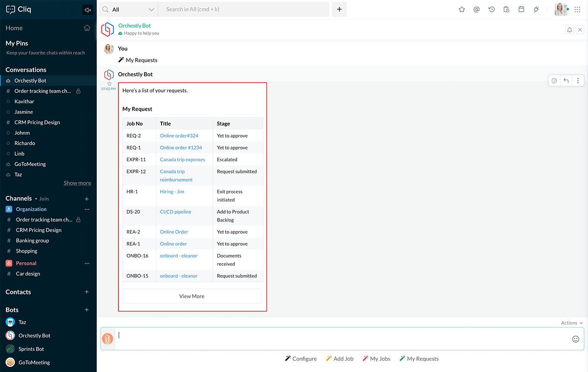588x372 pixels.
Task: Select the My Jobs bot action
Action: click(x=376, y=359)
